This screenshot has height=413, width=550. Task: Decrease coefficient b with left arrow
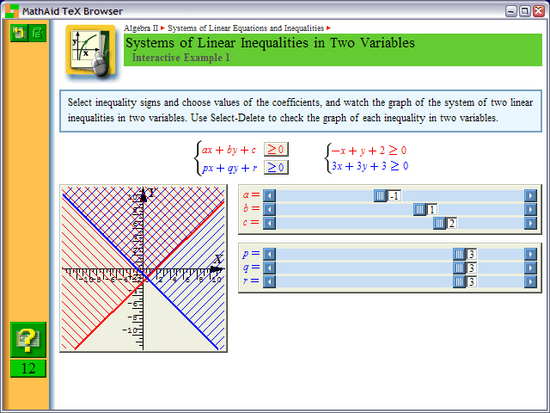[269, 209]
